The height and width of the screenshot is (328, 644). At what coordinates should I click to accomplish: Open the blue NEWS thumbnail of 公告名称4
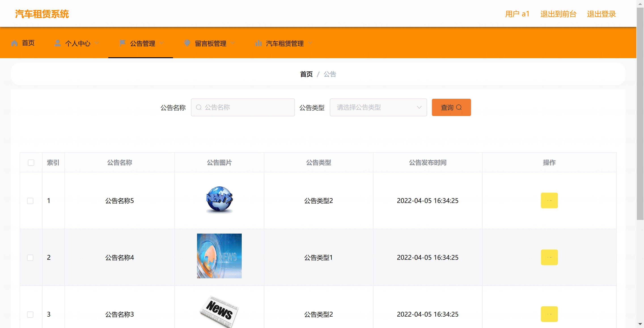coord(219,256)
